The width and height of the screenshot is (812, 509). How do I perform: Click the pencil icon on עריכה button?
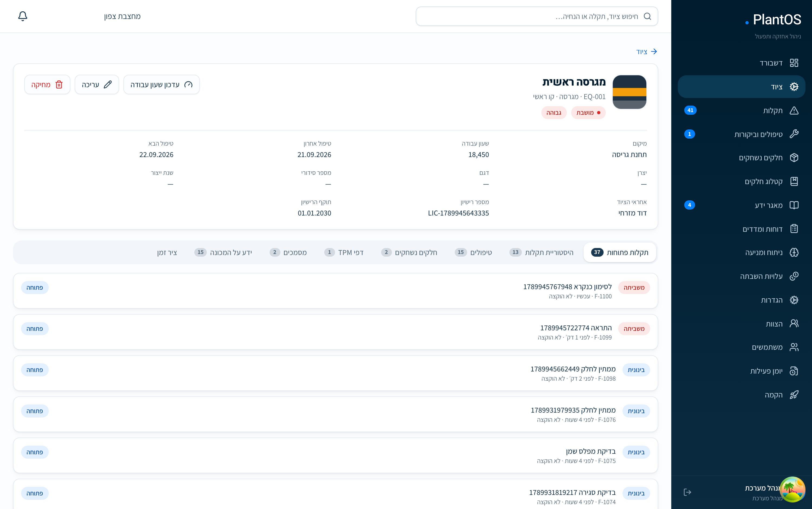tap(108, 84)
